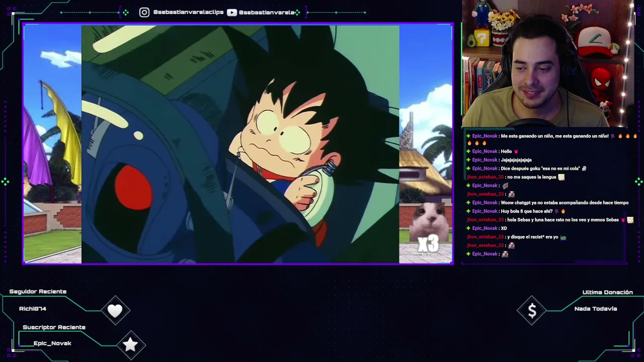This screenshot has width=644, height=362.
Task: Click chat message 'XD' from Epic_Novak
Action: (487, 228)
